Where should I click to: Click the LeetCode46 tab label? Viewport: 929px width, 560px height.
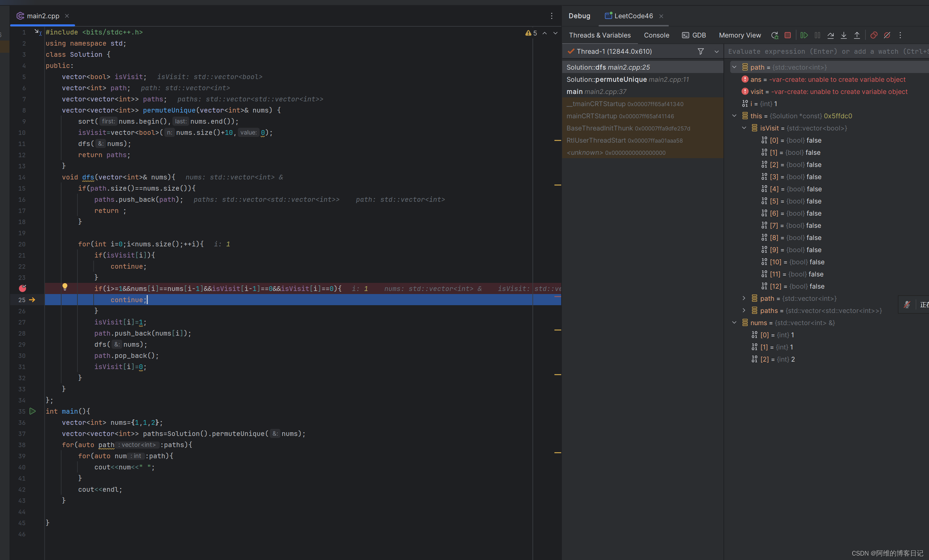click(634, 15)
